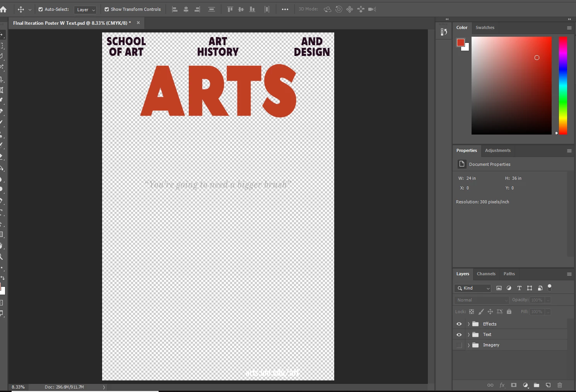Click the filter for pixel layers icon

coord(499,288)
